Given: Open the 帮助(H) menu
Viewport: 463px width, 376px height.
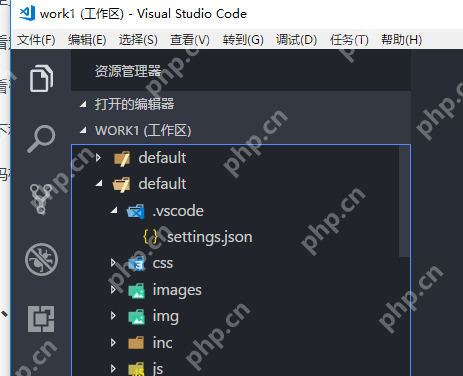Looking at the screenshot, I should tap(402, 40).
